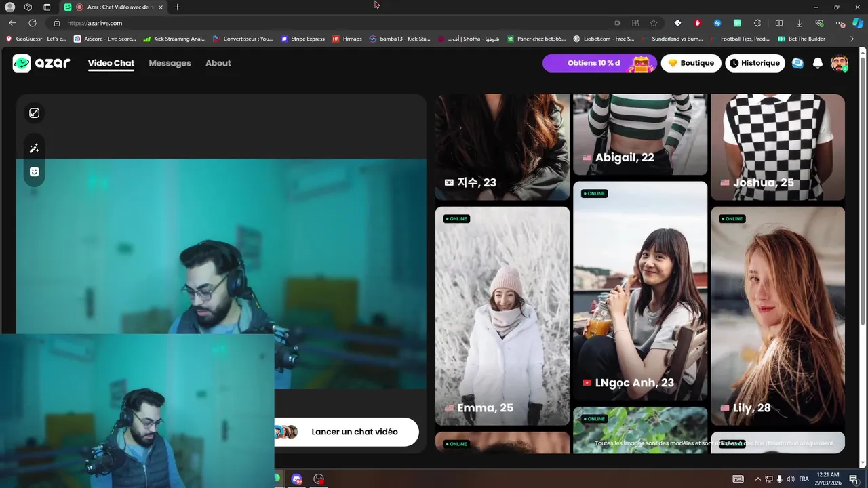Click the Obtiens 10 % promo banner
Screen dimensions: 868x488
click(x=599, y=63)
